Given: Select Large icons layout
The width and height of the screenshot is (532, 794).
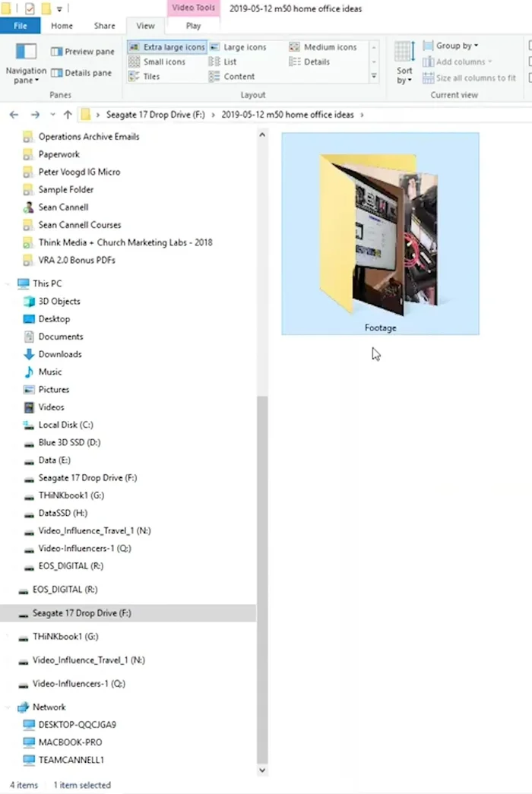Looking at the screenshot, I should pos(239,47).
